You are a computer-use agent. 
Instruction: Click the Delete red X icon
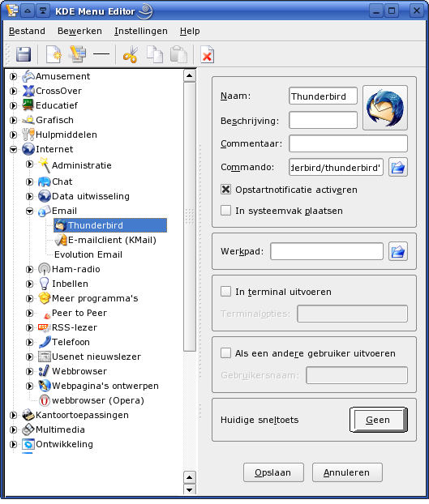coord(207,54)
